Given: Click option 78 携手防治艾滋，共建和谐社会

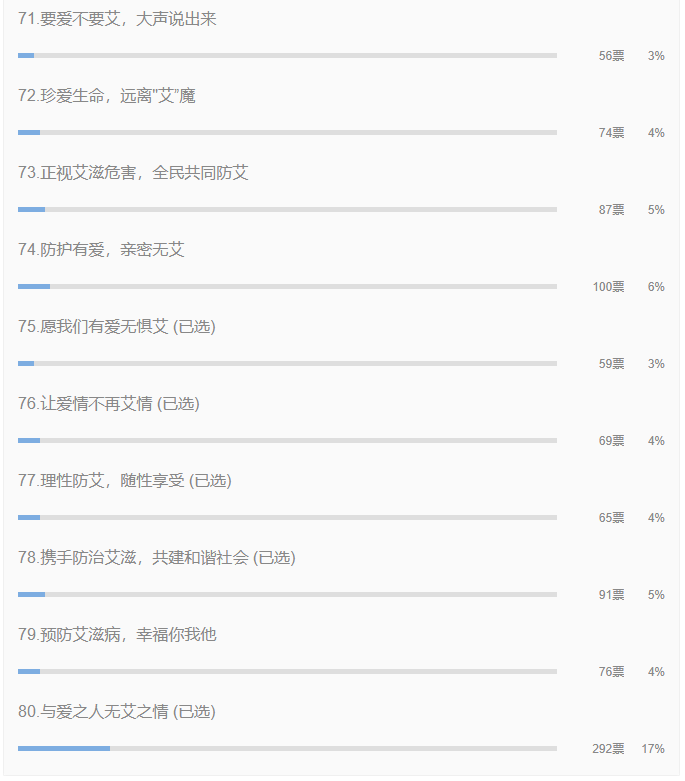Looking at the screenshot, I should pyautogui.click(x=156, y=557).
